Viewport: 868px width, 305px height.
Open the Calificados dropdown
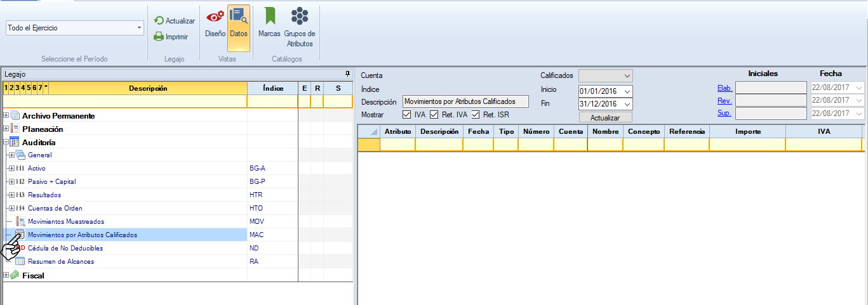[627, 75]
